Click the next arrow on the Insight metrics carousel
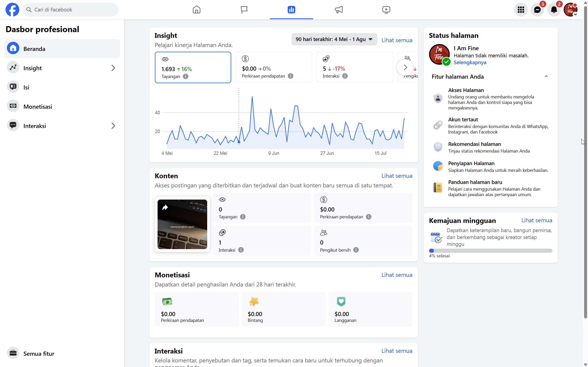This screenshot has width=588, height=367. click(405, 67)
